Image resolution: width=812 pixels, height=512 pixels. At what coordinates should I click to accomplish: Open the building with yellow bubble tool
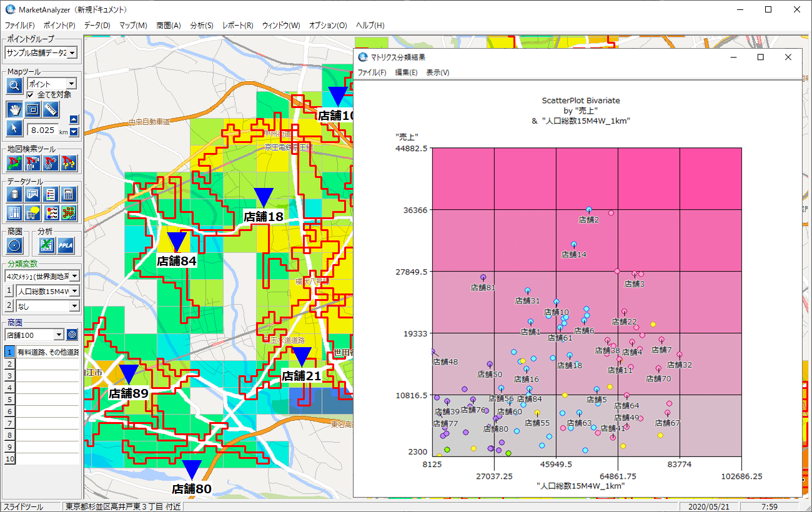[32, 213]
